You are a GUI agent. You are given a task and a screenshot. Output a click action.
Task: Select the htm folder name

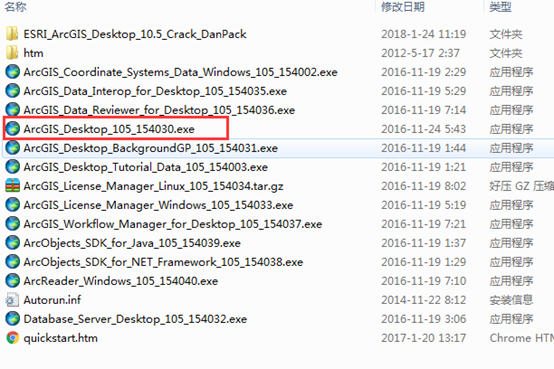tap(34, 53)
